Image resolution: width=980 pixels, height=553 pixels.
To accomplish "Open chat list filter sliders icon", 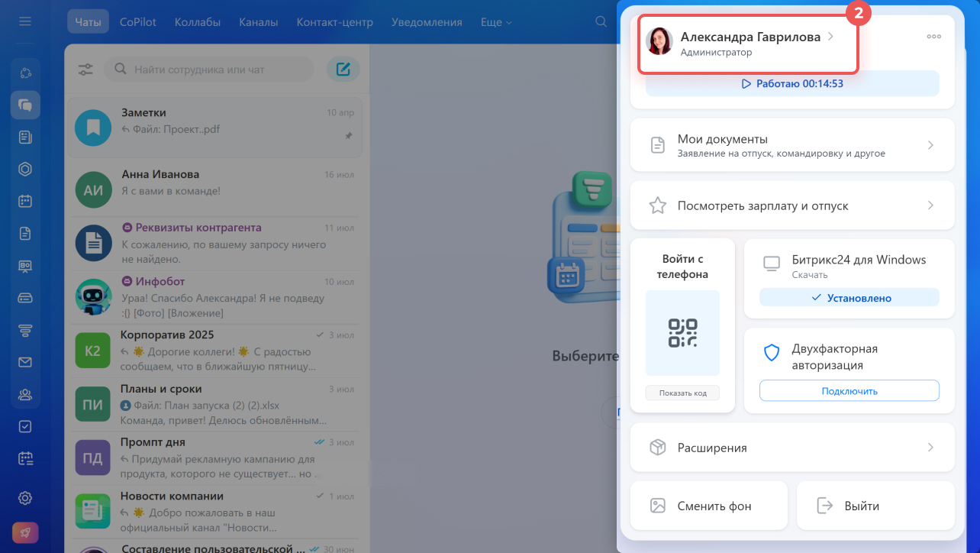I will point(85,70).
